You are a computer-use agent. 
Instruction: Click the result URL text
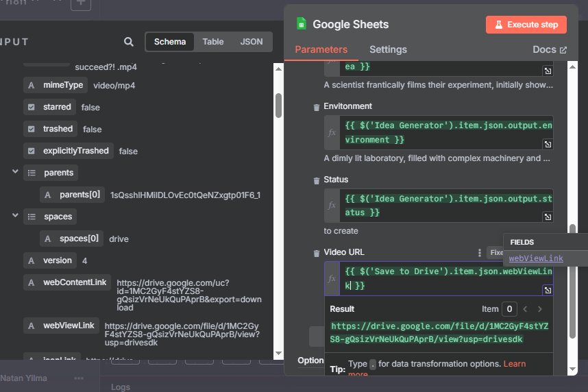[x=439, y=333]
